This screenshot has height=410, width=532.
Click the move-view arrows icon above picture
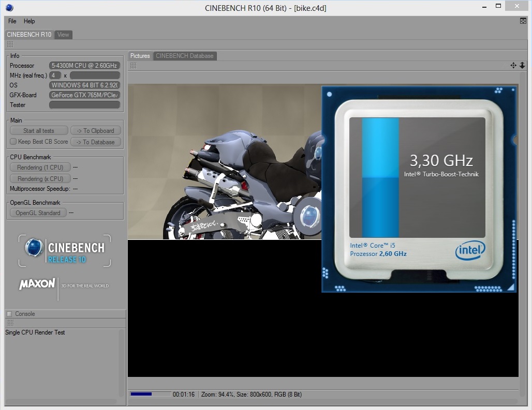tap(513, 65)
